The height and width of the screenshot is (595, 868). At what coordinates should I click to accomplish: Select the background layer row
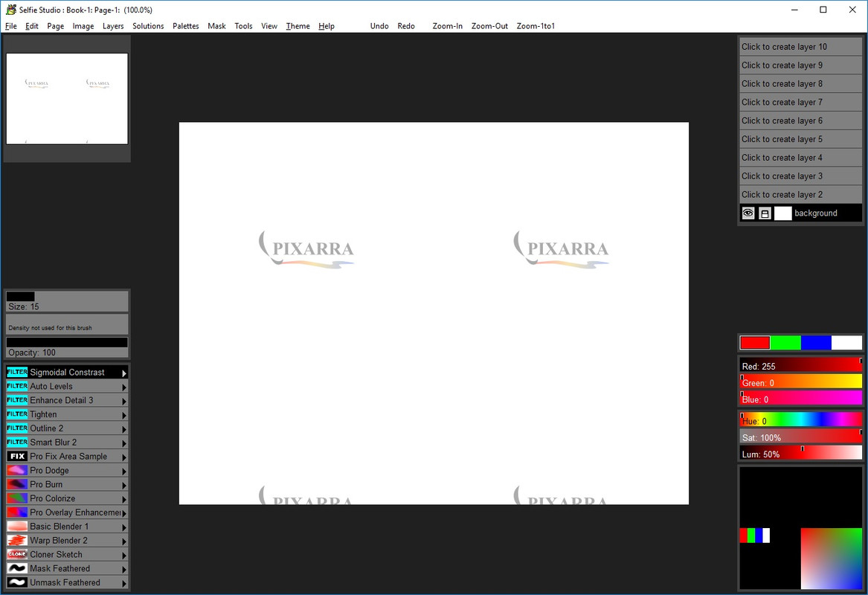coord(800,213)
